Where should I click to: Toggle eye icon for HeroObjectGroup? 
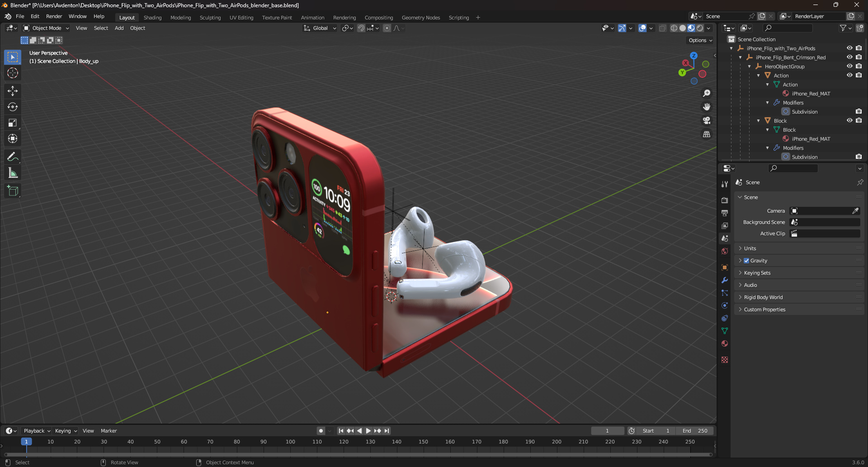pyautogui.click(x=849, y=66)
